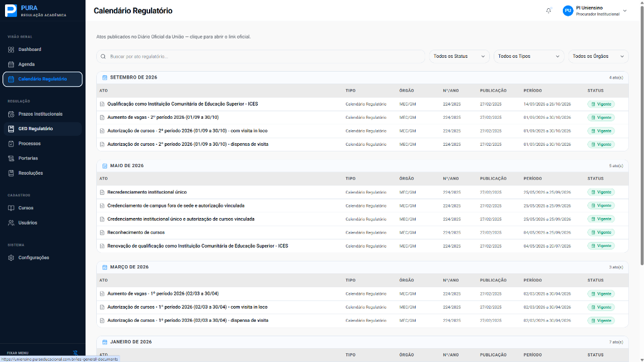Click the page vertical scrollbar
Viewport: 644px width, 362px height.
coord(641,136)
